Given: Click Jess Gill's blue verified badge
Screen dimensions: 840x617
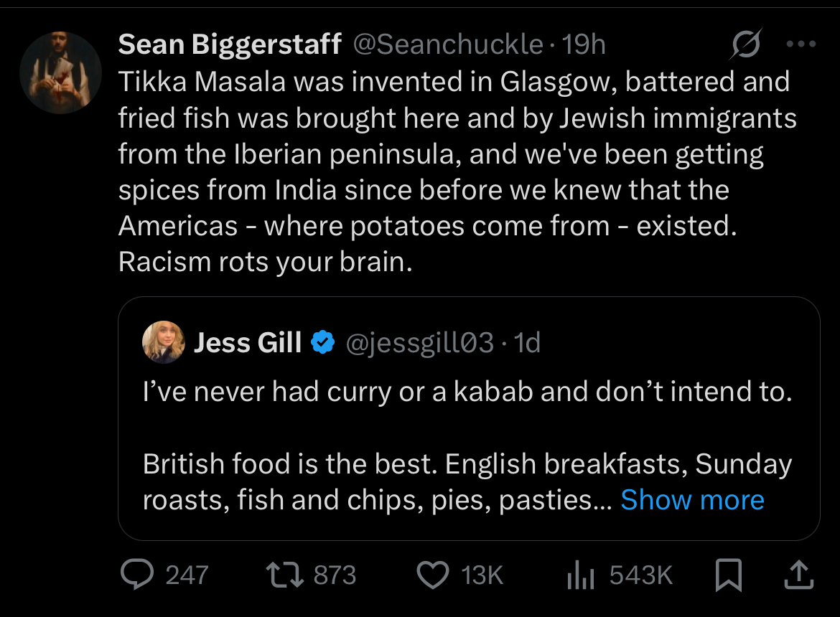Looking at the screenshot, I should (x=324, y=343).
